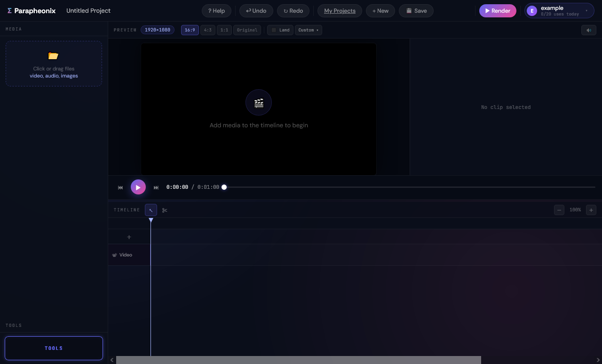Click the left scroll arrow of timeline
This screenshot has width=602, height=364.
(x=112, y=360)
